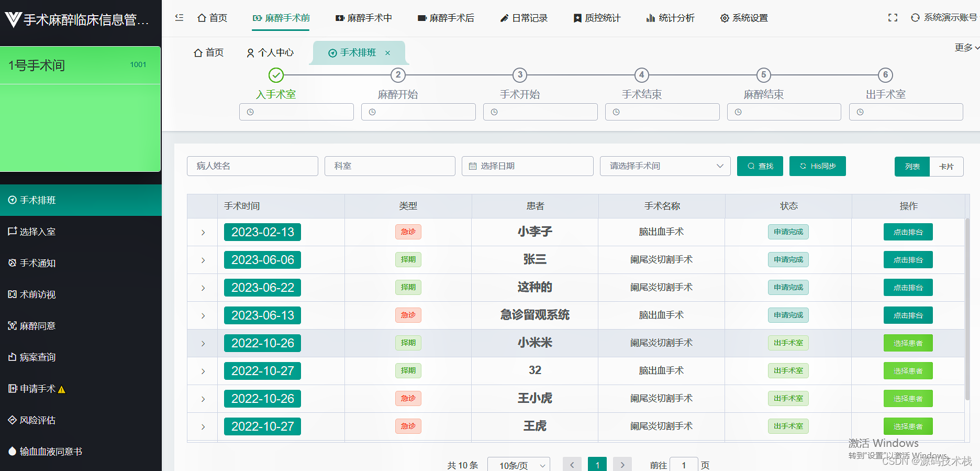Open the 10条/页 page size dropdown
The width and height of the screenshot is (980, 471).
(x=519, y=465)
